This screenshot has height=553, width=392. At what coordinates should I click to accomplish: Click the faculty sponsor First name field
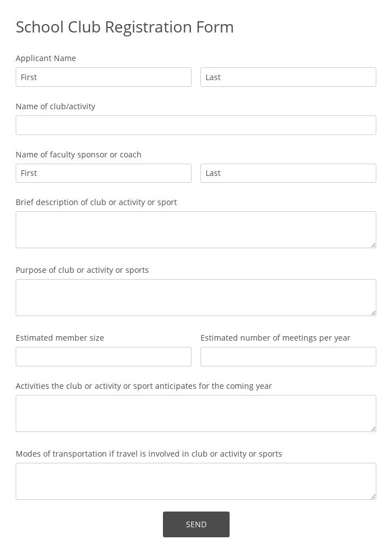coord(104,173)
